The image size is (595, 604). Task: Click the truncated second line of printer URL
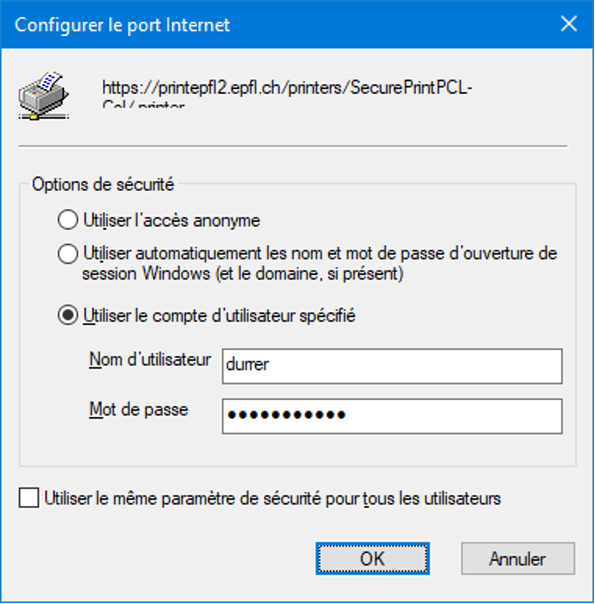143,104
